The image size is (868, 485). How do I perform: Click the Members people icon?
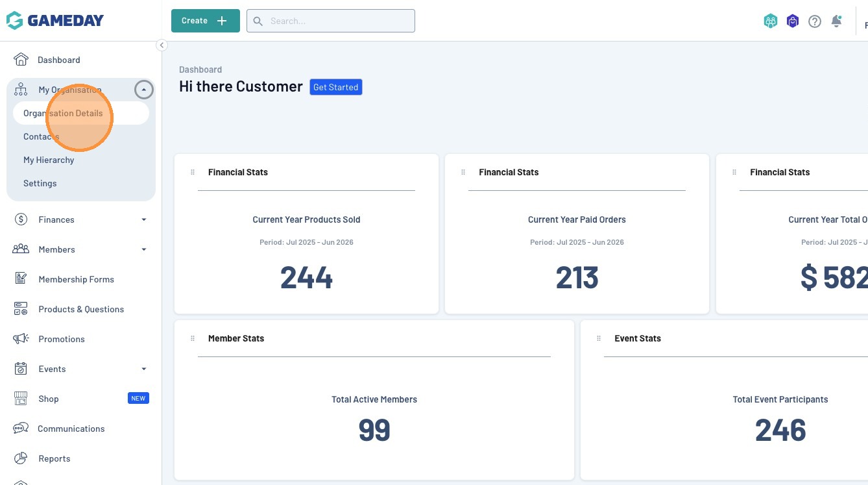[x=21, y=249]
